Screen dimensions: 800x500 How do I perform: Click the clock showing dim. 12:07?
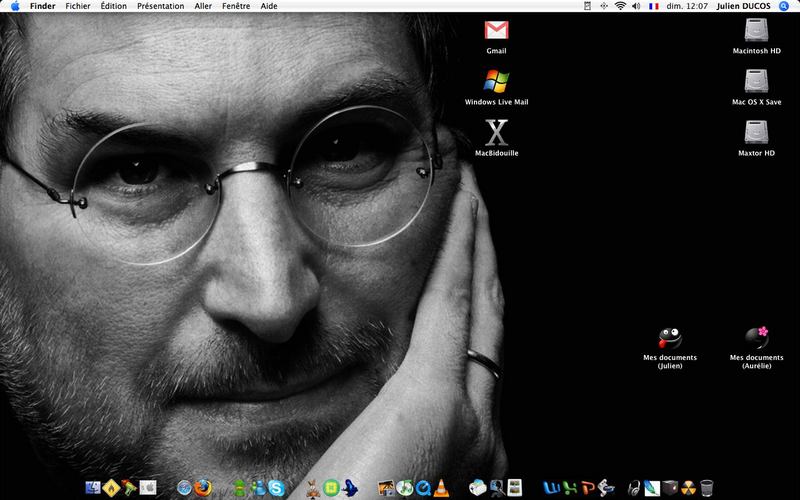pos(687,6)
